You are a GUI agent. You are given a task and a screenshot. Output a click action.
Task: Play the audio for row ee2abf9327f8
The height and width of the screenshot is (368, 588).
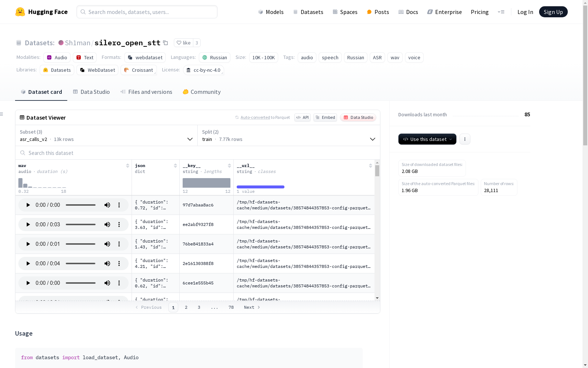[x=28, y=224]
